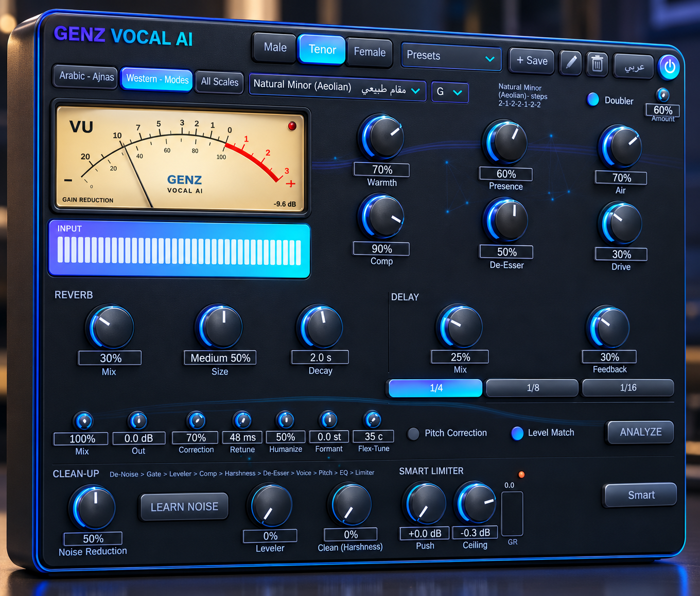Delete preset with the trash icon
The image size is (700, 596).
pyautogui.click(x=597, y=64)
